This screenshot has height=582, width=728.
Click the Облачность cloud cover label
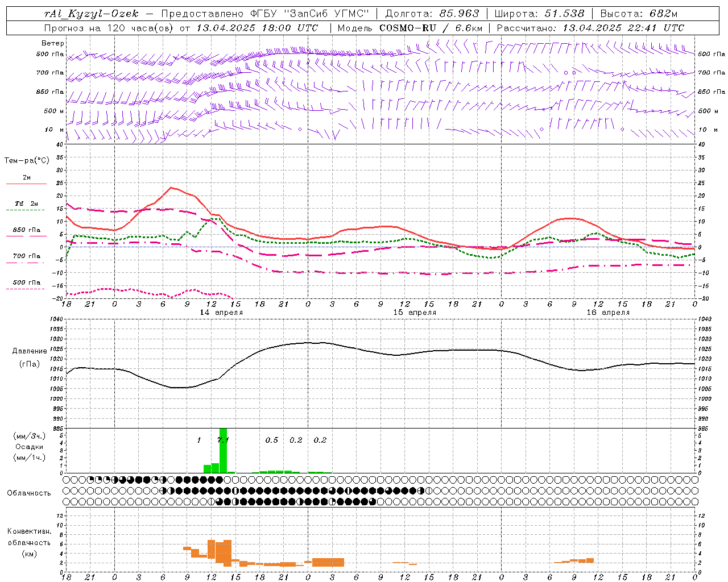(29, 493)
